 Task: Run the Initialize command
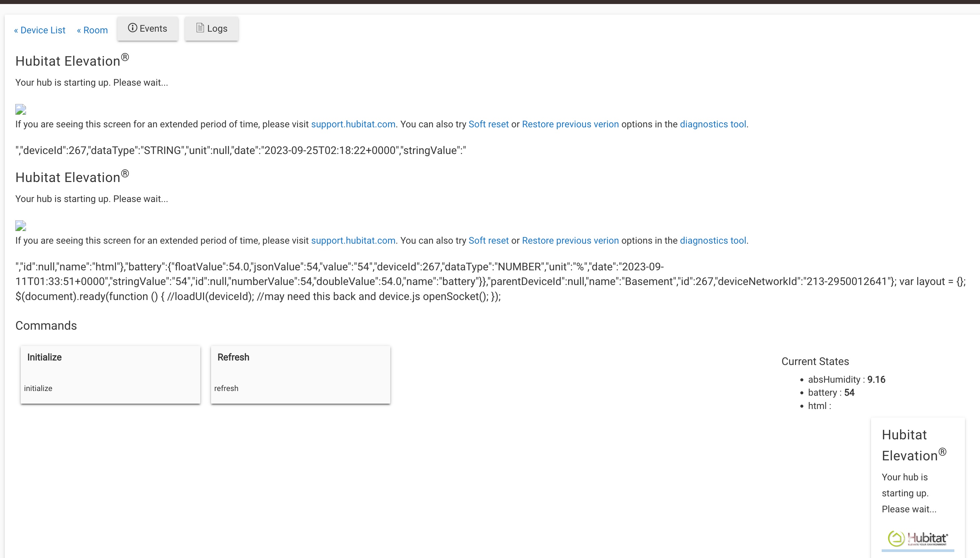click(x=110, y=374)
